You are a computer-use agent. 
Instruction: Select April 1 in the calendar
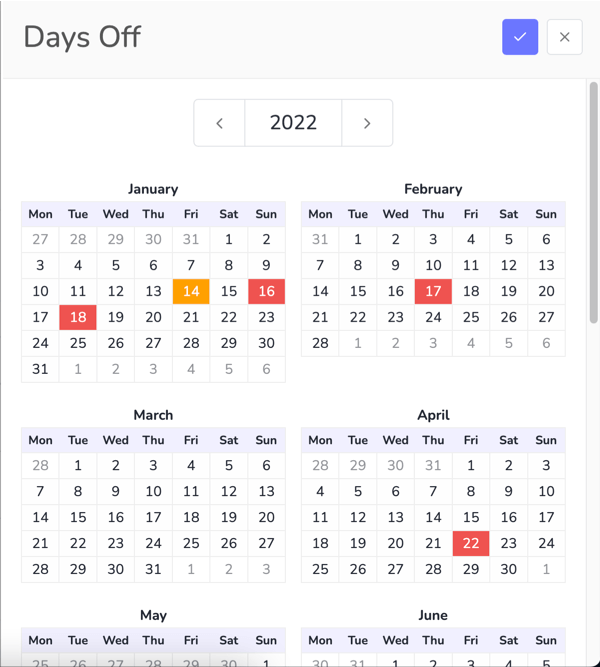(x=471, y=465)
